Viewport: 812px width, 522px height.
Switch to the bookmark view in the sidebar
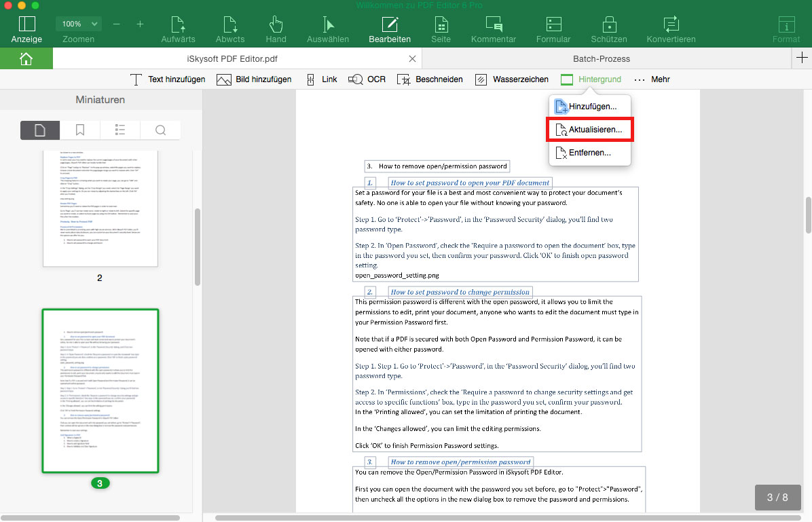tap(79, 130)
